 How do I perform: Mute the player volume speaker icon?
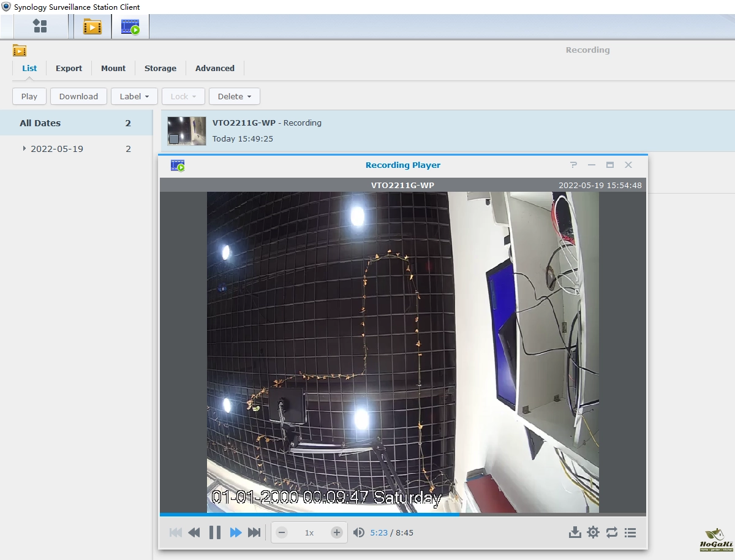point(359,532)
